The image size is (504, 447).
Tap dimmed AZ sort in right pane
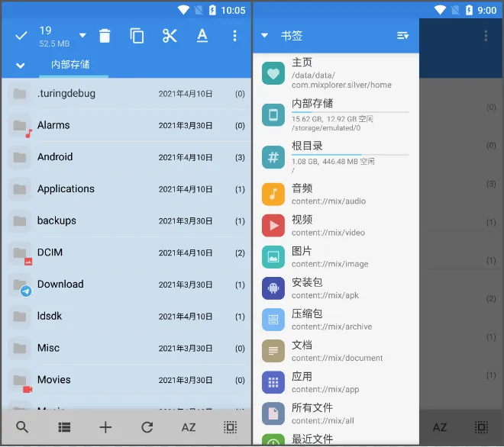point(440,427)
